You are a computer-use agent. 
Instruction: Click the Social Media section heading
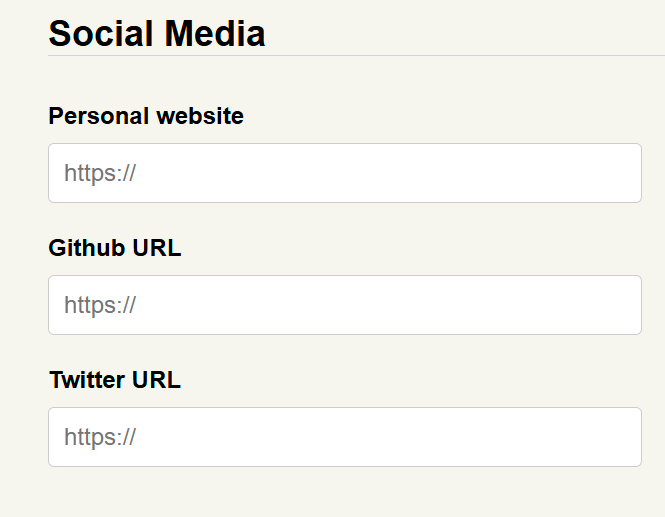(157, 34)
